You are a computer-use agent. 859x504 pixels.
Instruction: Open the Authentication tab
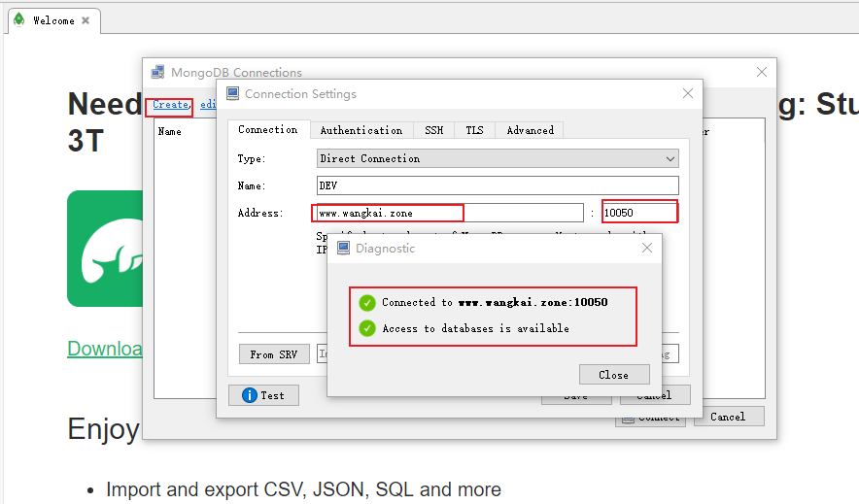tap(361, 130)
